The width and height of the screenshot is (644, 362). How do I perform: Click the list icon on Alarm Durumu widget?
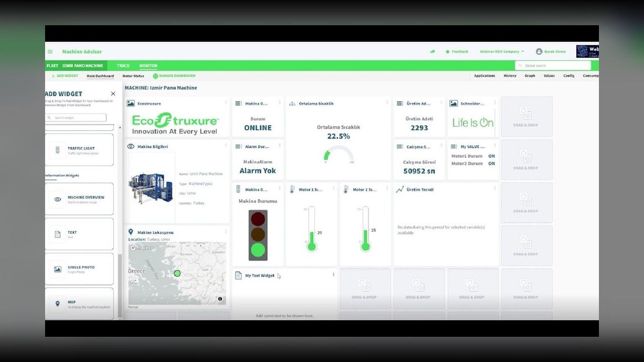pos(238,146)
